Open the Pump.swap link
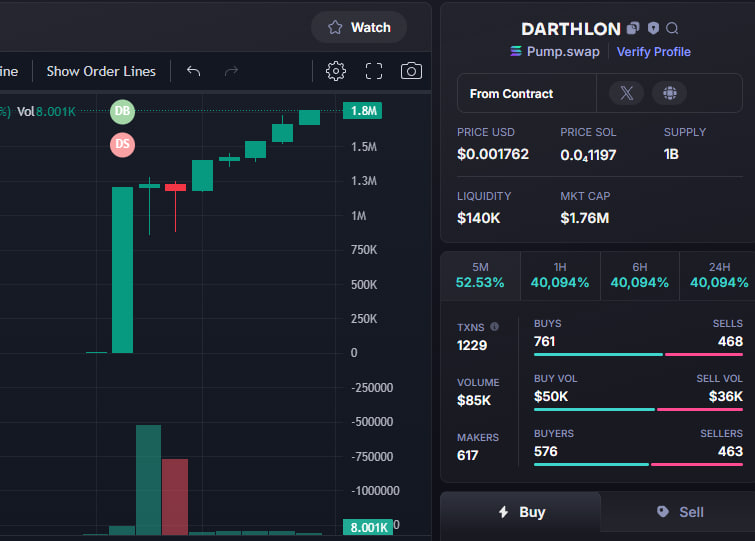Screen dimensions: 755x541 (555, 52)
